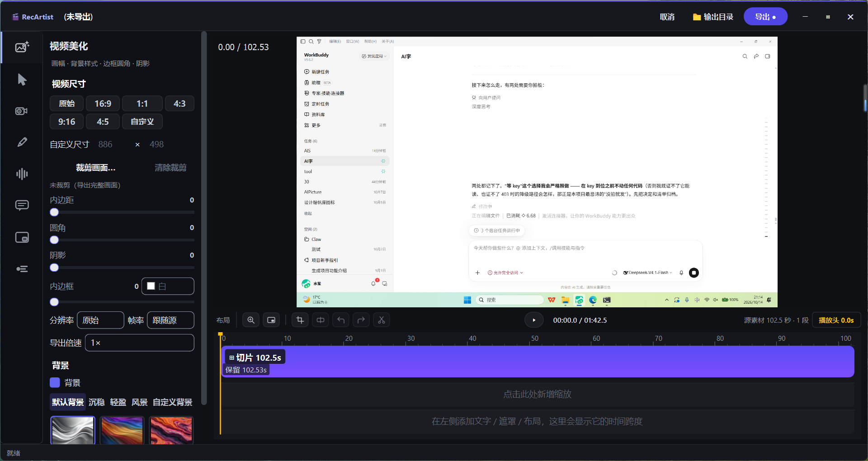Open the 输出目录 folder
This screenshot has width=868, height=461.
pos(713,17)
